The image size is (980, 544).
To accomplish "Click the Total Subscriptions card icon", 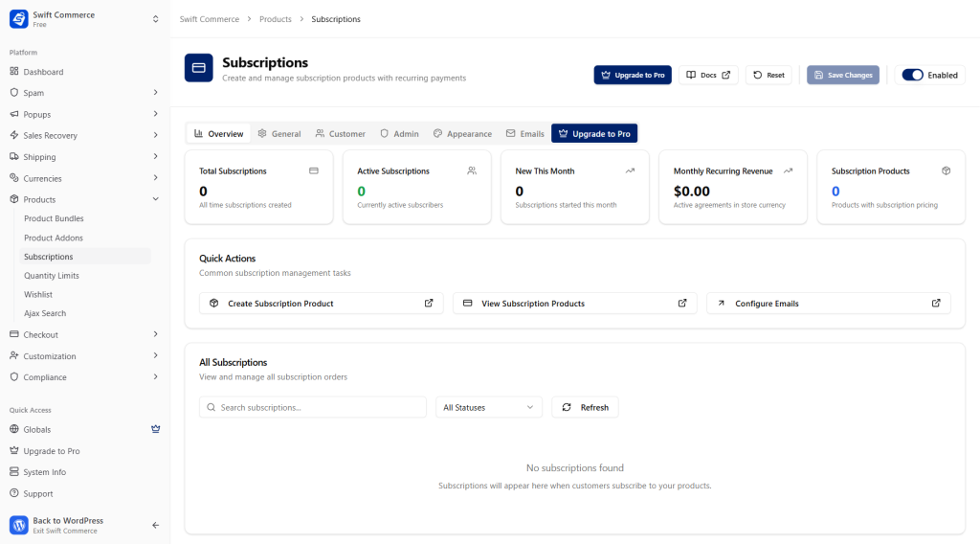I will coord(314,170).
